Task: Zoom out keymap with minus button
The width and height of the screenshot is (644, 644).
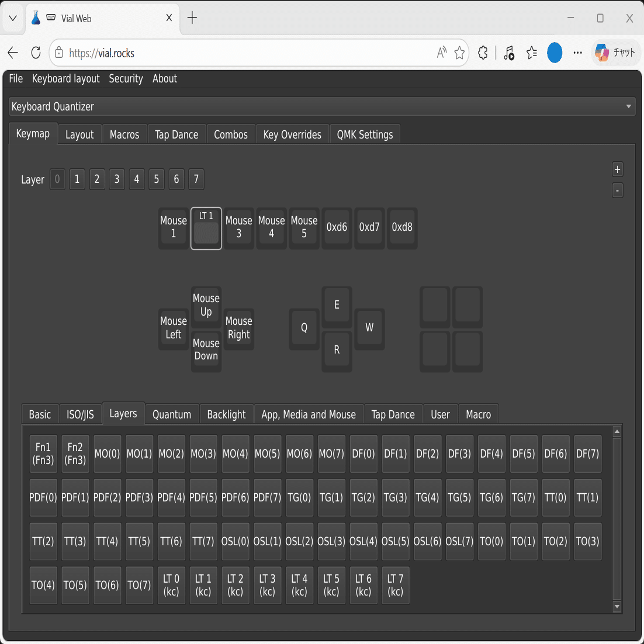Action: (617, 191)
